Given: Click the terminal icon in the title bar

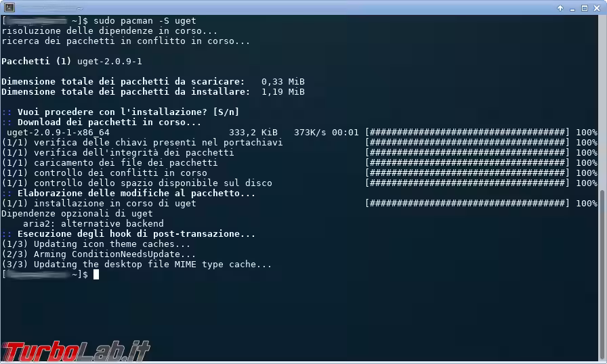Looking at the screenshot, I should (x=9, y=7).
